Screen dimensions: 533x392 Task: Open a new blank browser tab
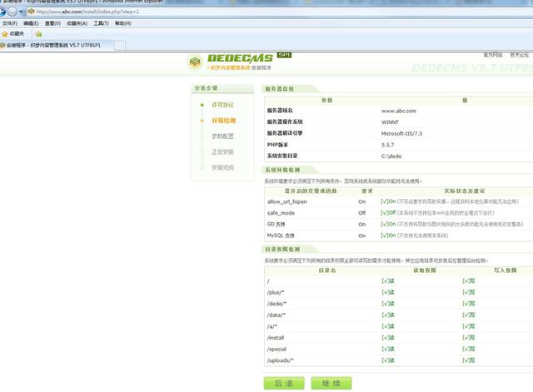119,46
